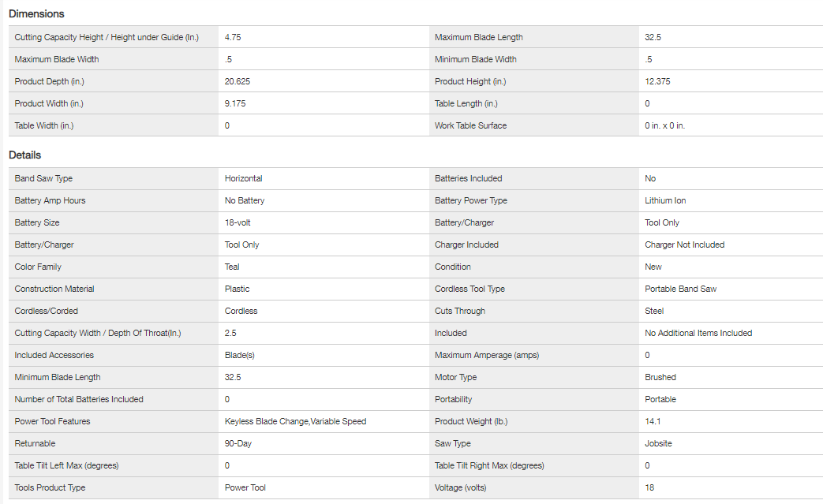Select the Maximum Blade Length label
This screenshot has height=504, width=823.
click(x=478, y=37)
